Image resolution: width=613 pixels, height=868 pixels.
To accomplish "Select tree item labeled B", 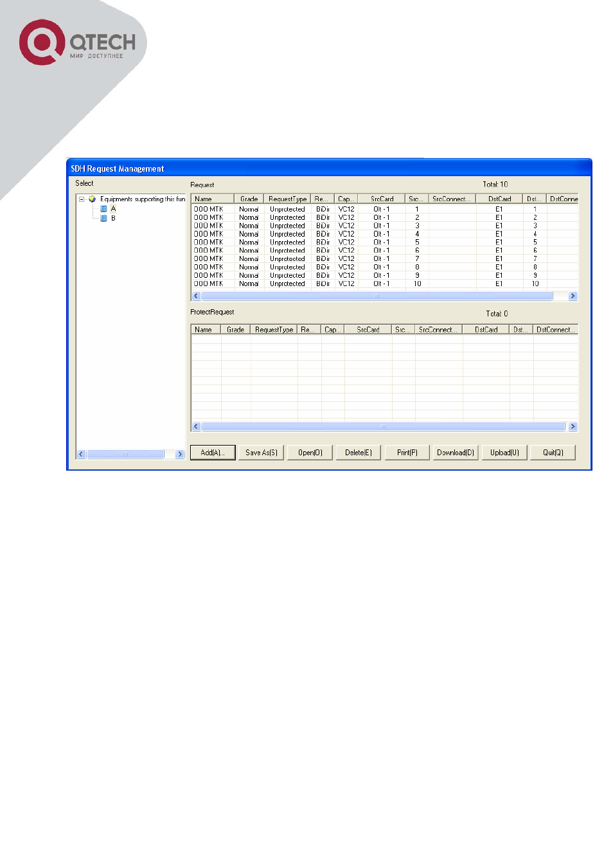I will pos(113,219).
